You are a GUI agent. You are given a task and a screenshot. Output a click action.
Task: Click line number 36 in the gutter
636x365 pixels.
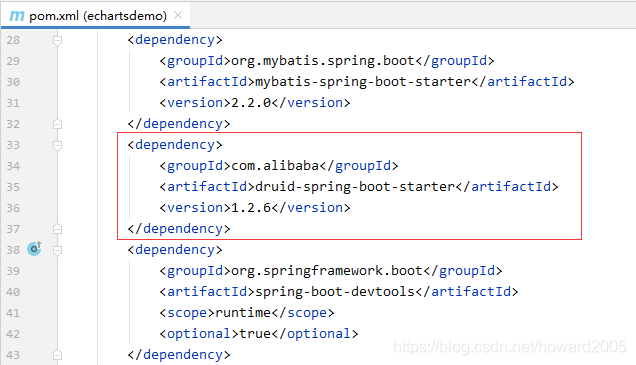click(x=13, y=208)
